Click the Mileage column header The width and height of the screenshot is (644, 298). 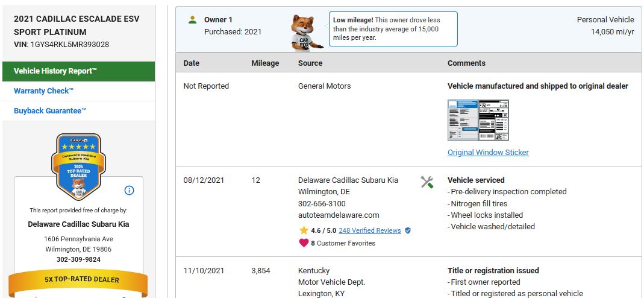(265, 63)
